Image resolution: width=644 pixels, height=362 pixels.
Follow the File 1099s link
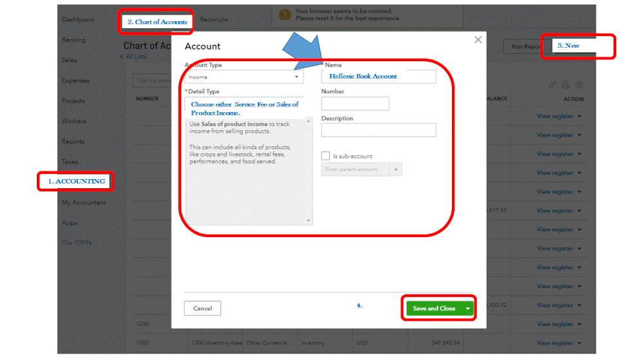[77, 243]
